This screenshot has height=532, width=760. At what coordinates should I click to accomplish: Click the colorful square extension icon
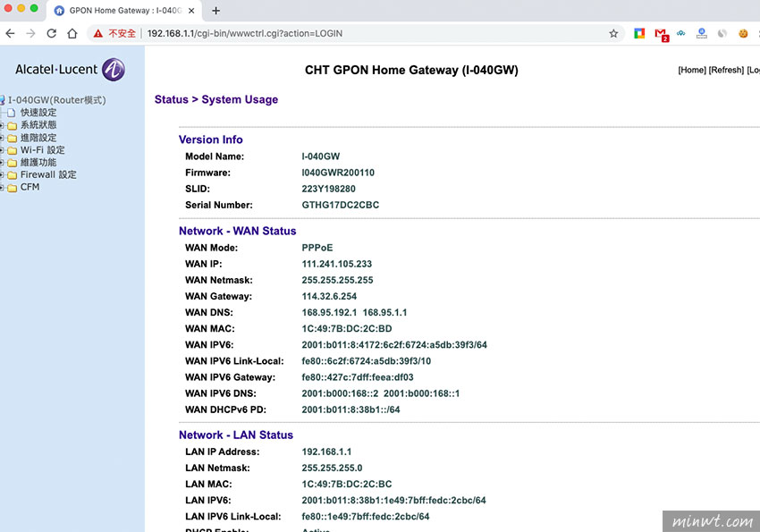639,33
